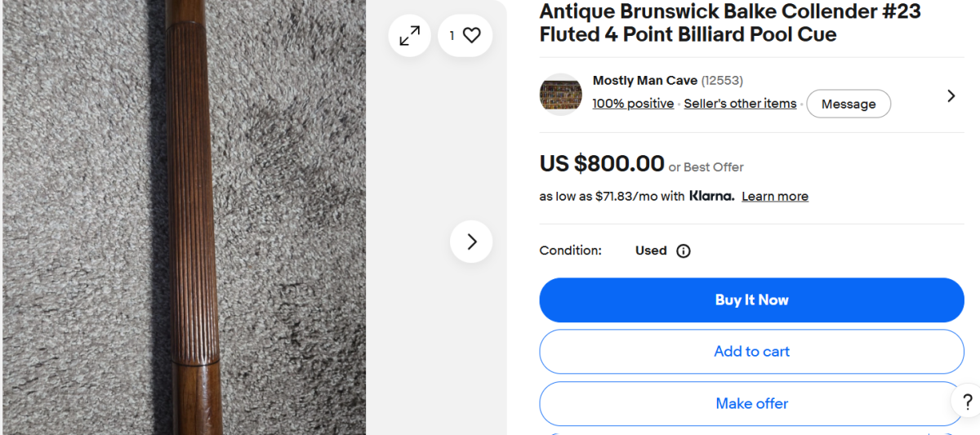This screenshot has width=980, height=435.
Task: Click the Mostly Man Cave seller avatar
Action: (561, 95)
